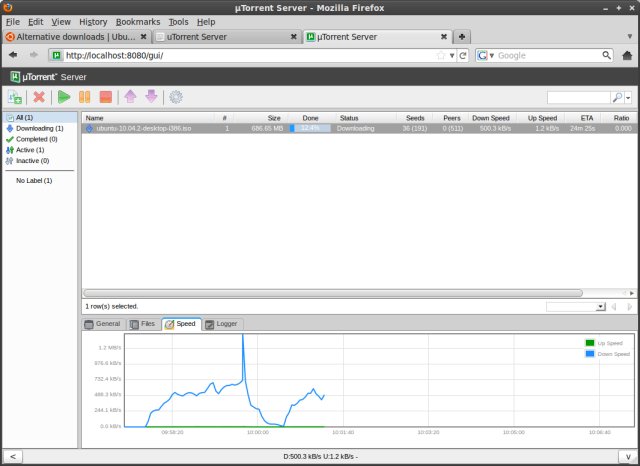This screenshot has width=640, height=466.
Task: Open the Preferences gear icon
Action: click(x=176, y=97)
